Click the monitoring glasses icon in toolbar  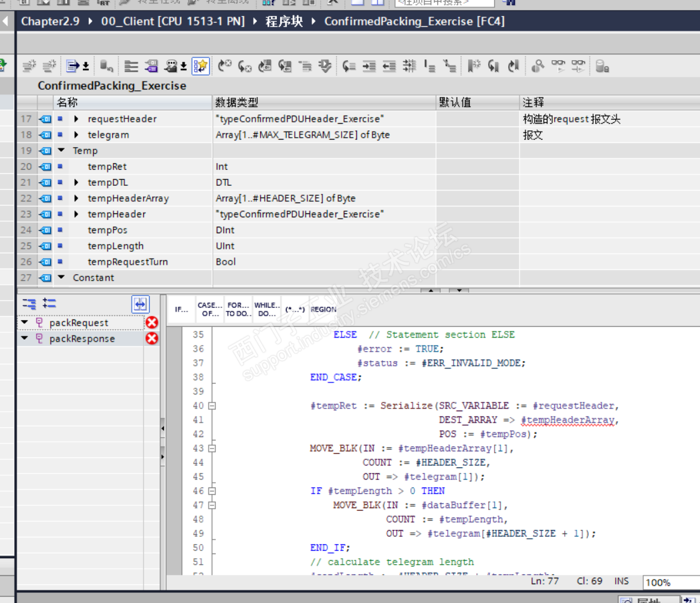point(558,66)
